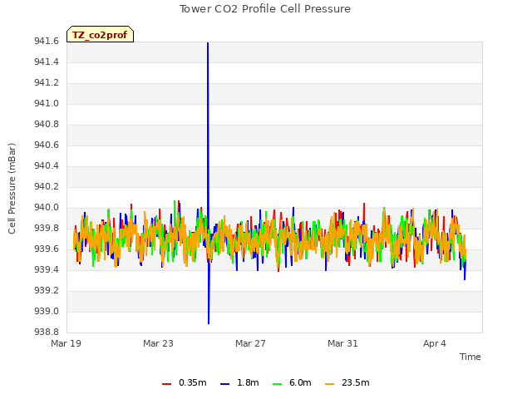Click the 941.4 y-axis tick label
The image size is (532, 399).
point(47,62)
